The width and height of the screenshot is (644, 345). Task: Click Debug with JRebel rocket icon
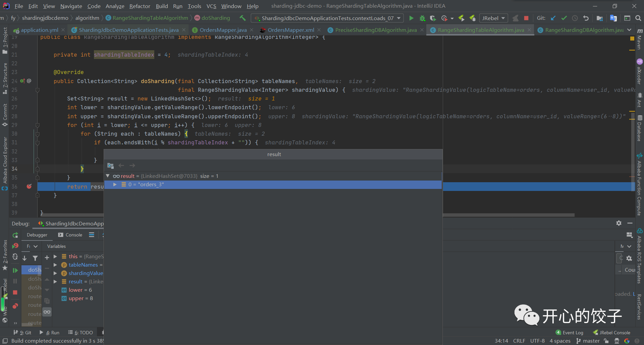click(473, 18)
